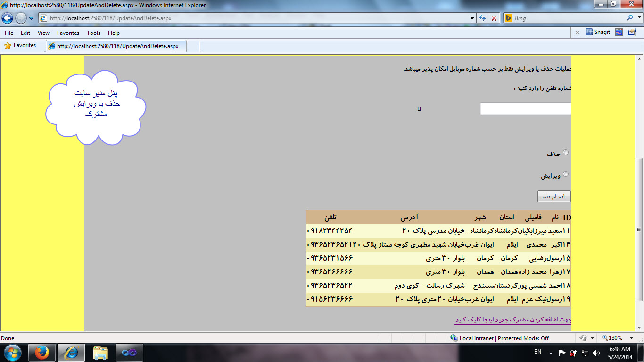The image size is (644, 362).
Task: Stop loading with the red X icon
Action: click(x=494, y=18)
